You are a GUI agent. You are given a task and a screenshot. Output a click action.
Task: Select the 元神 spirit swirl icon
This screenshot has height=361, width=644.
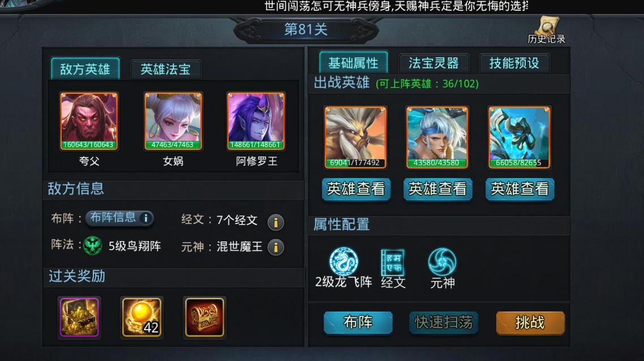[x=442, y=261]
